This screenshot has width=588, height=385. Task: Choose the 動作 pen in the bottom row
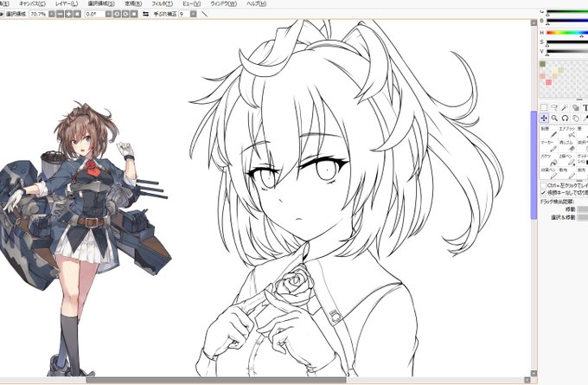(566, 173)
